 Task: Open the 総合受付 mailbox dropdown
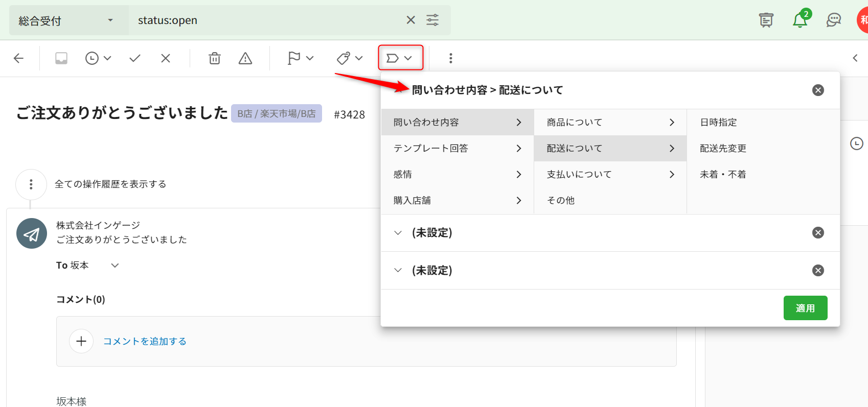click(x=66, y=20)
